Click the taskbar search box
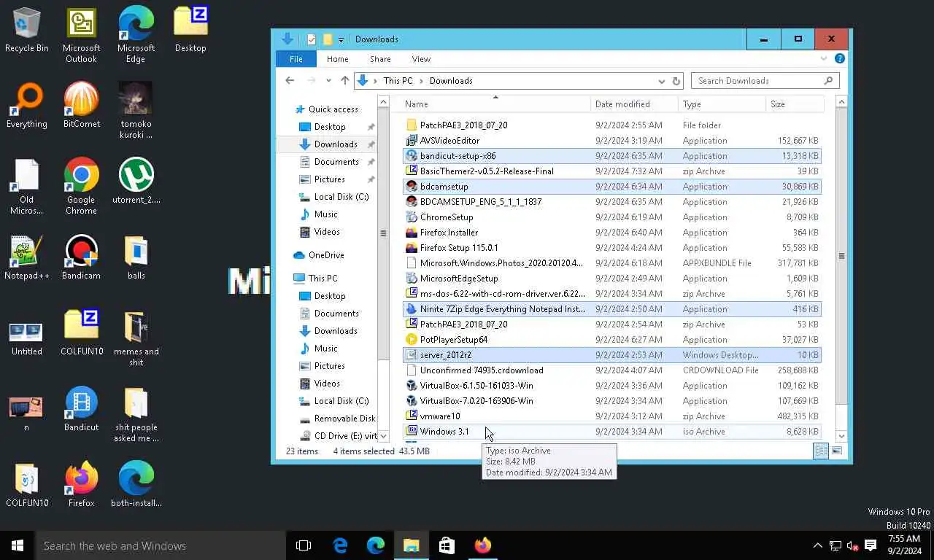This screenshot has width=934, height=560. 160,545
